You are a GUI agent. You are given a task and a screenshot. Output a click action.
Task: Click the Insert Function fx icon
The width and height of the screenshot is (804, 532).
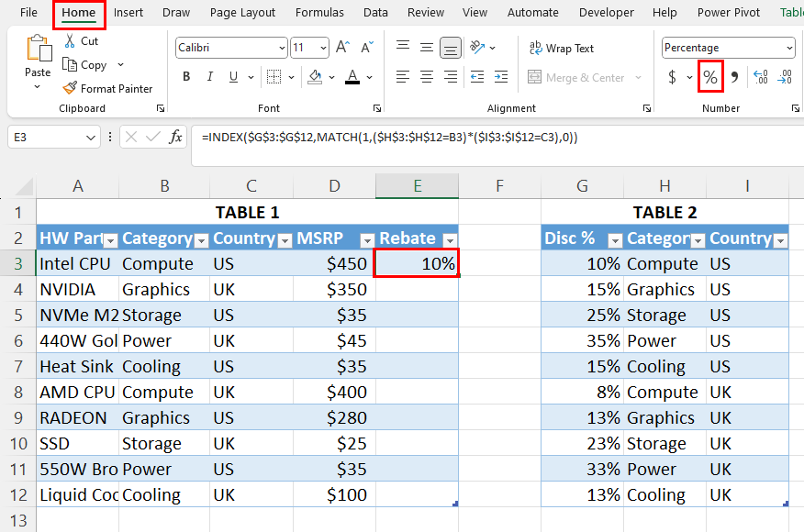point(175,137)
